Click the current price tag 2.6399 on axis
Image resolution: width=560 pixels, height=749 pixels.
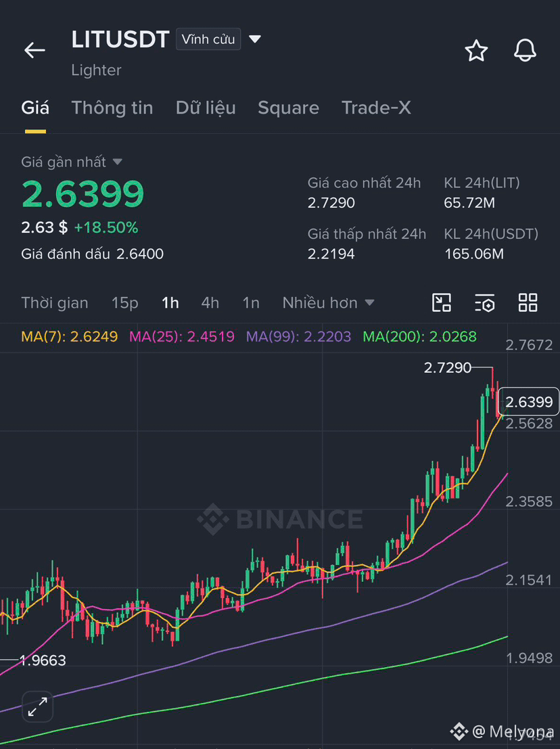pyautogui.click(x=528, y=402)
